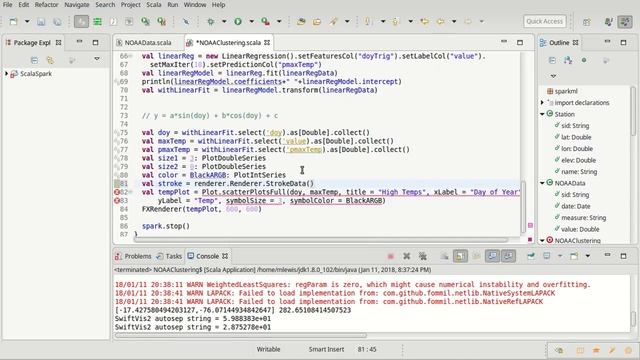Click the Open Type toolbar icon
Image resolution: width=640 pixels, height=360 pixels.
pos(301,22)
